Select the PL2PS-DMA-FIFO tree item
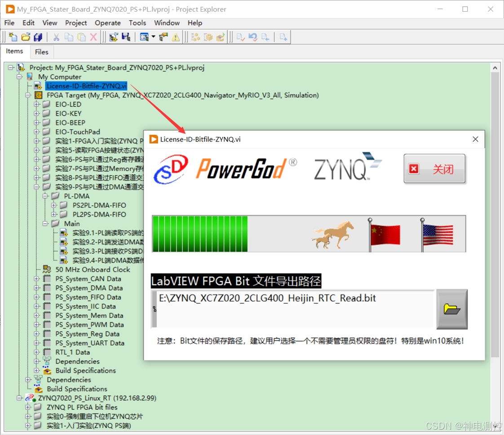The image size is (504, 435). (99, 214)
